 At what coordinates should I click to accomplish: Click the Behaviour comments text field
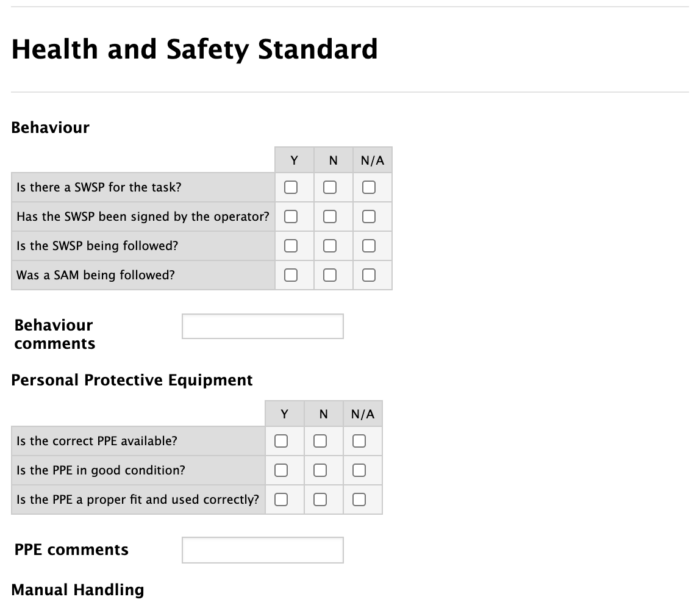[262, 326]
